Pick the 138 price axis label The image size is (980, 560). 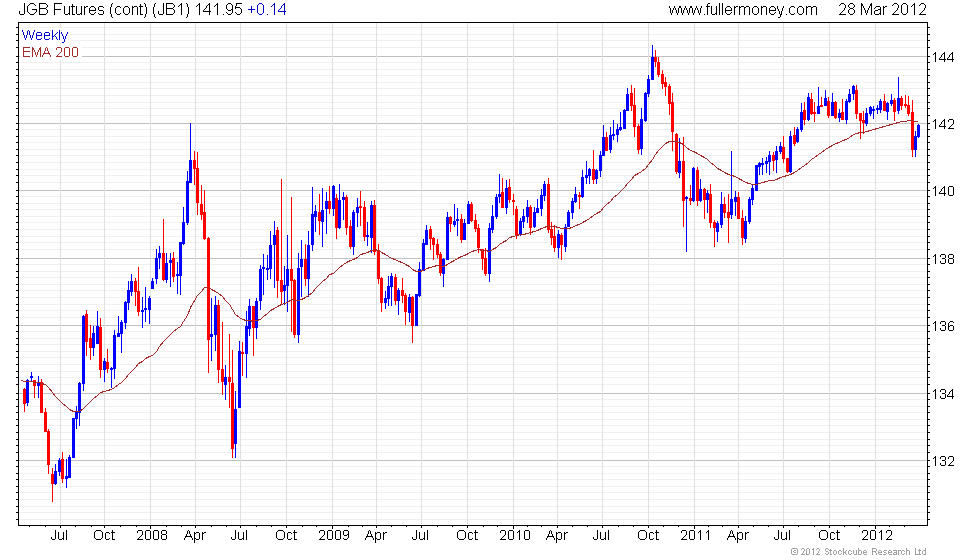pyautogui.click(x=945, y=259)
